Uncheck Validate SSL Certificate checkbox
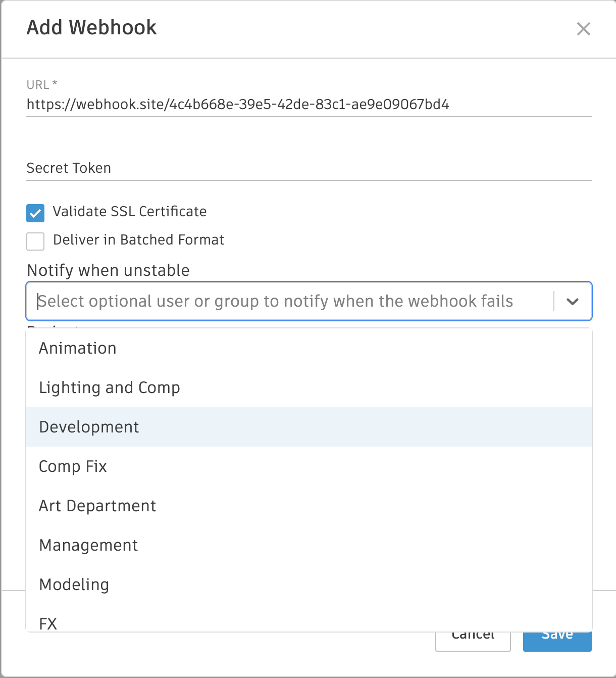This screenshot has height=678, width=616. coord(35,213)
